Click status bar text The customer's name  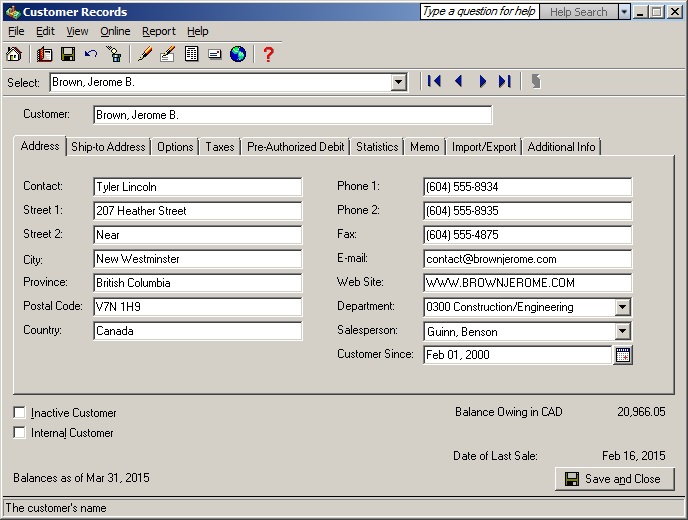pos(56,508)
